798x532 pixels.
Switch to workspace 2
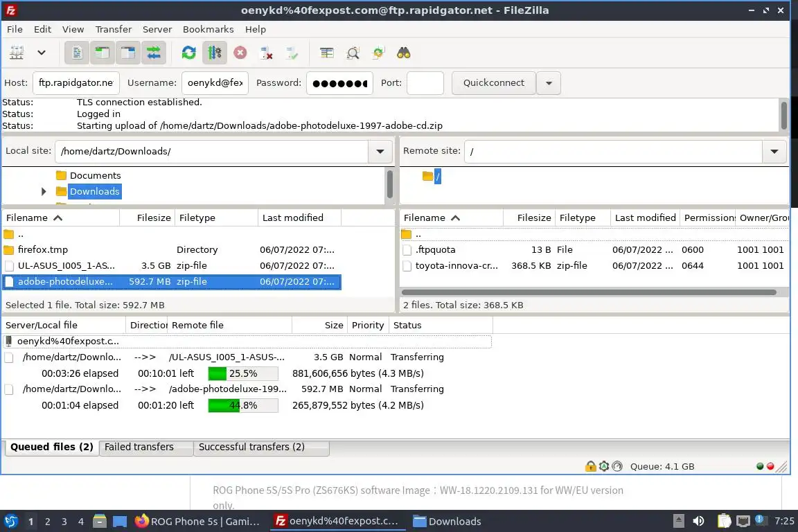pos(47,522)
